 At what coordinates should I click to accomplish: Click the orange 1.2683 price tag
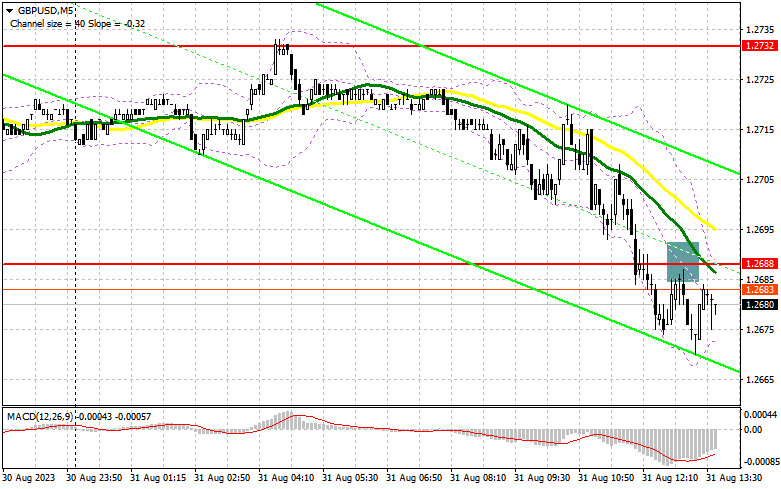click(759, 289)
